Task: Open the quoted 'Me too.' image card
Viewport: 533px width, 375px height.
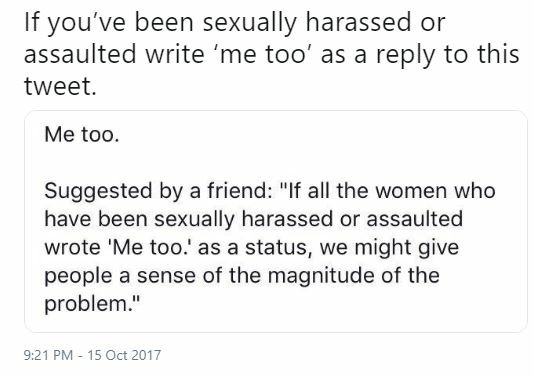Action: (x=276, y=221)
